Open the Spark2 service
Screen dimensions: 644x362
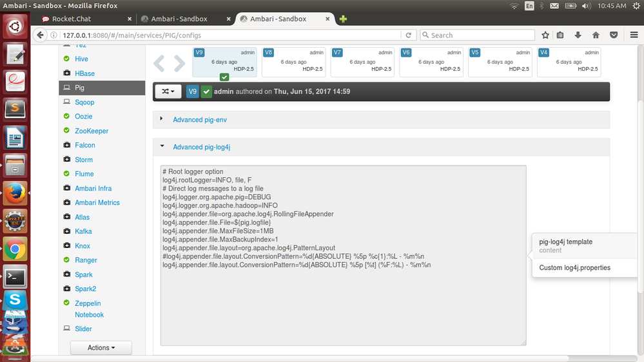[x=86, y=289]
